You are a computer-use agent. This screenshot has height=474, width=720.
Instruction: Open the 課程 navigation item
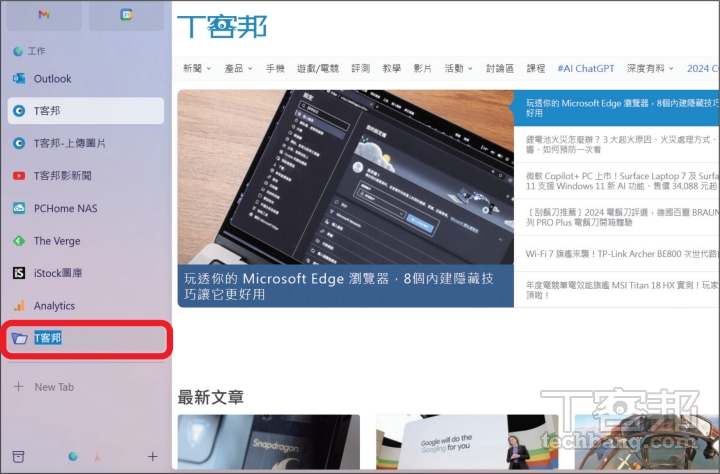(x=535, y=68)
